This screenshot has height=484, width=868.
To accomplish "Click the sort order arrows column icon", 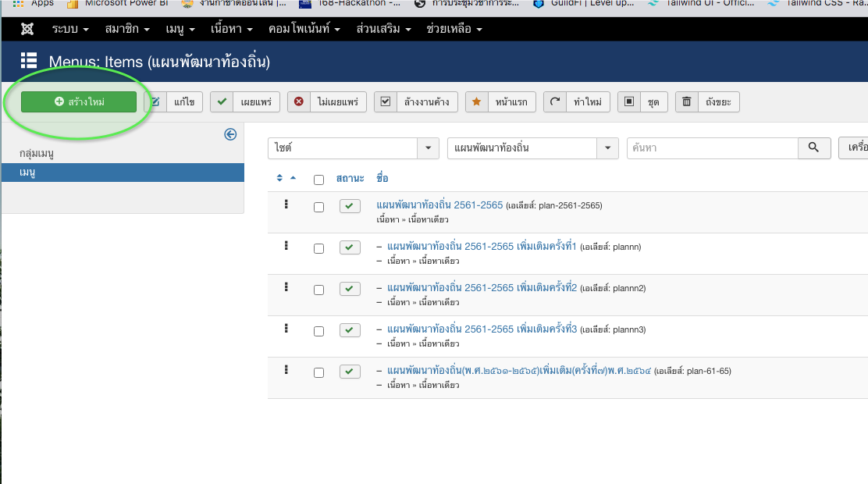I will coord(286,179).
